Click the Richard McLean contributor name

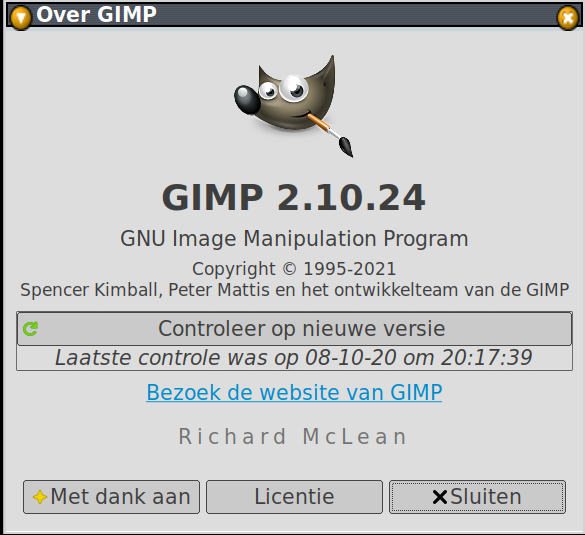coord(292,437)
